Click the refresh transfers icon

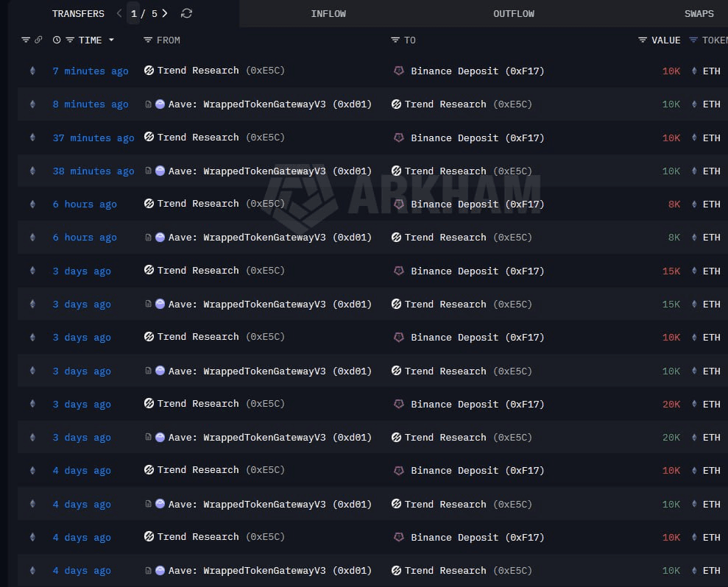pos(186,13)
